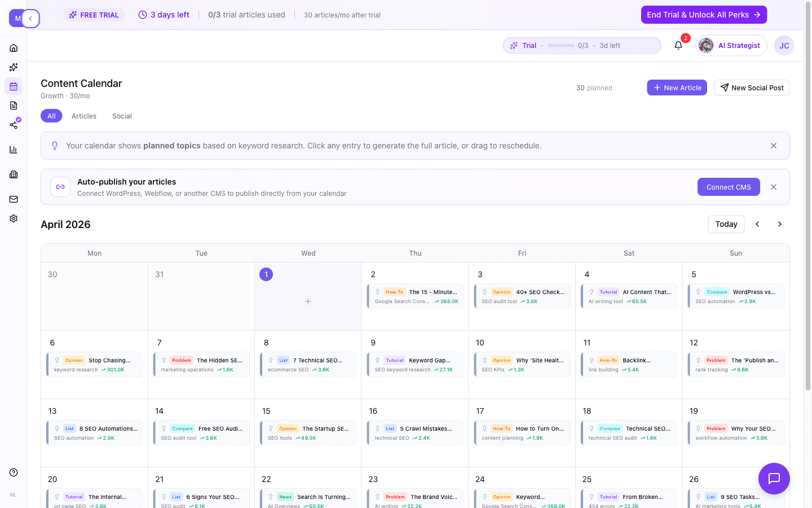This screenshot has height=508, width=812.
Task: Open the JC profile avatar menu
Action: tap(784, 45)
